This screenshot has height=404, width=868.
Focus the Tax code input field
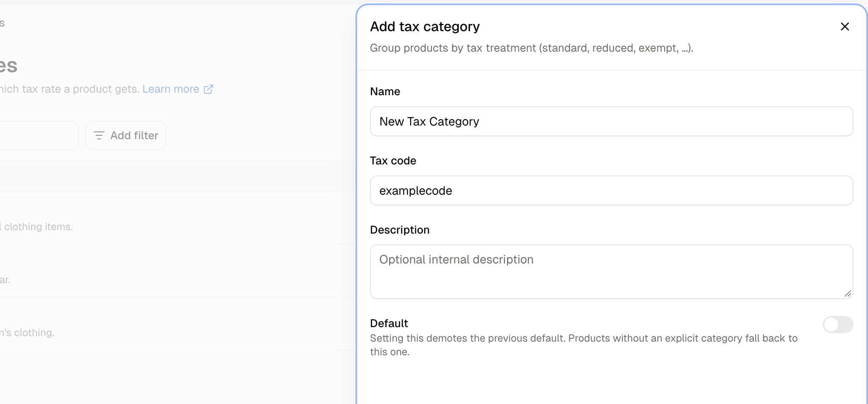pos(611,190)
